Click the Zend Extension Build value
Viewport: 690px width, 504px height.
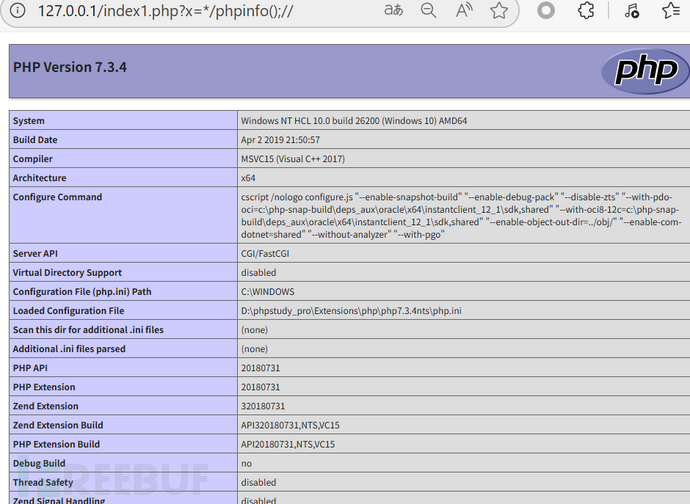point(288,425)
